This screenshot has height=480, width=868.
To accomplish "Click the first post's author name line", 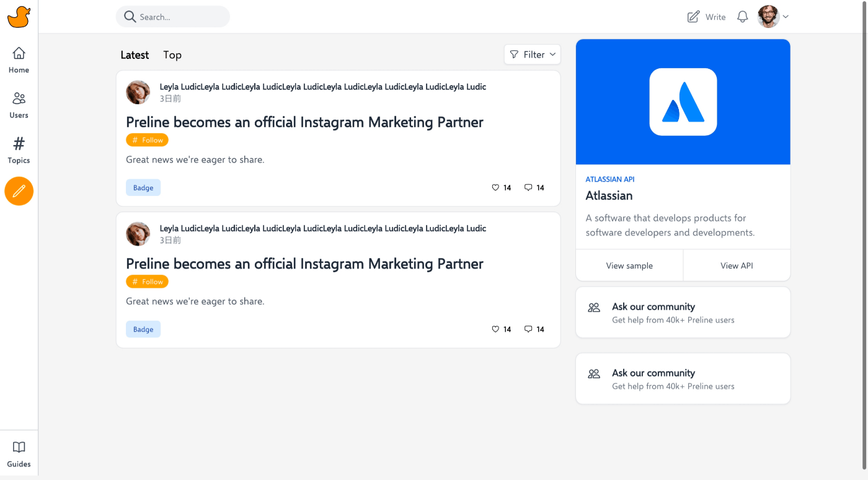I will (x=323, y=87).
